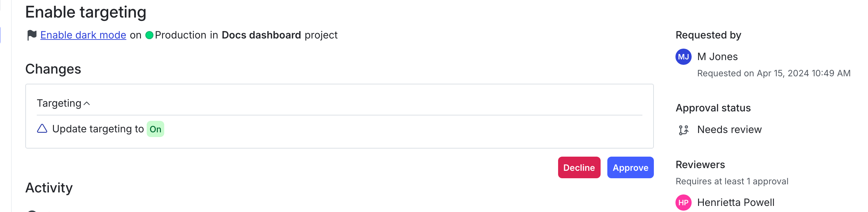Approve the targeting change
The height and width of the screenshot is (212, 868).
630,167
